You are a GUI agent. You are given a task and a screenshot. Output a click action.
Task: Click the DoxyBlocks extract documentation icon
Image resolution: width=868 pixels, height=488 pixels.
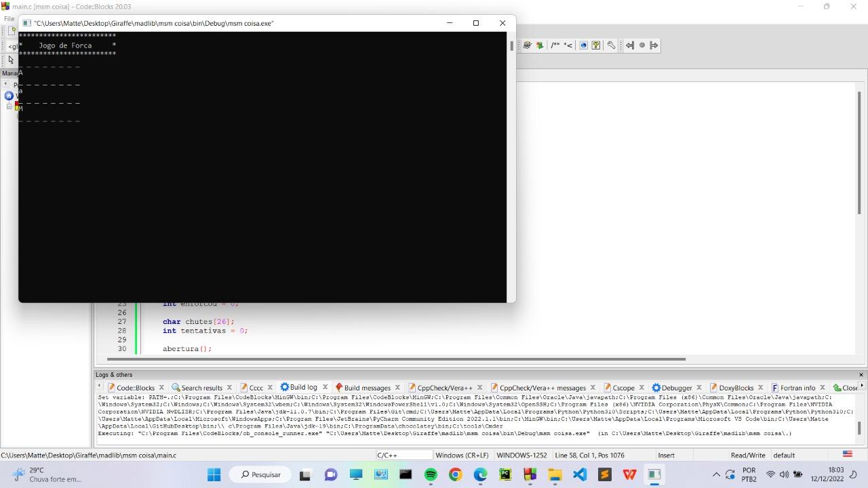tap(540, 45)
